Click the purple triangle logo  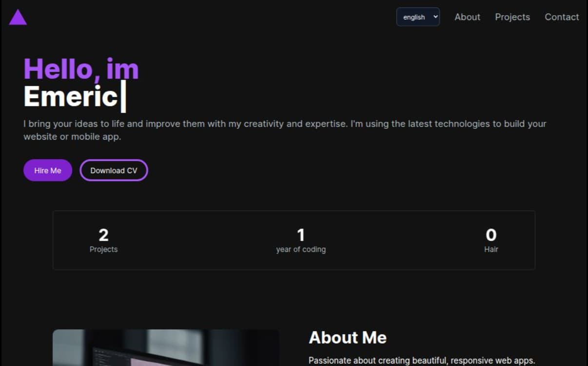(x=18, y=18)
